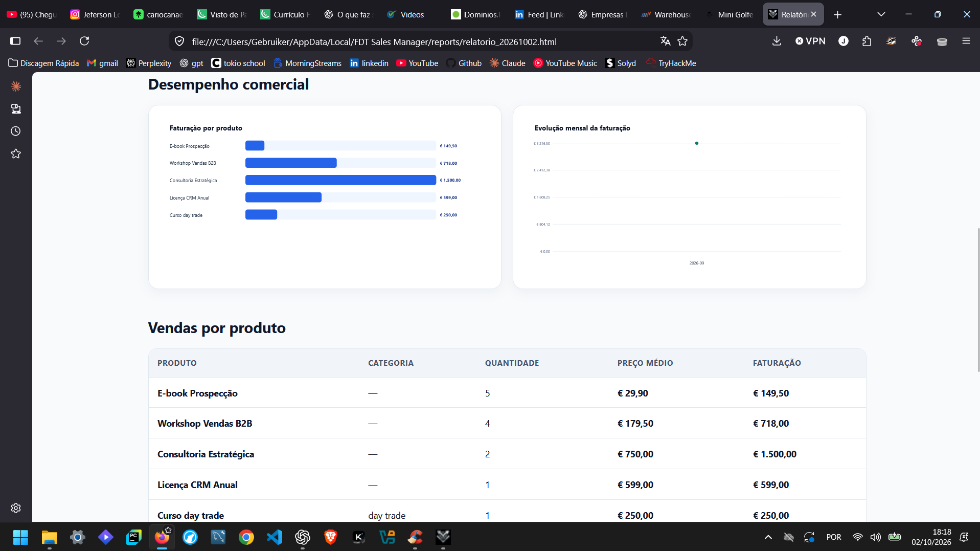
Task: Open the history clock icon in sidebar
Action: point(16,131)
